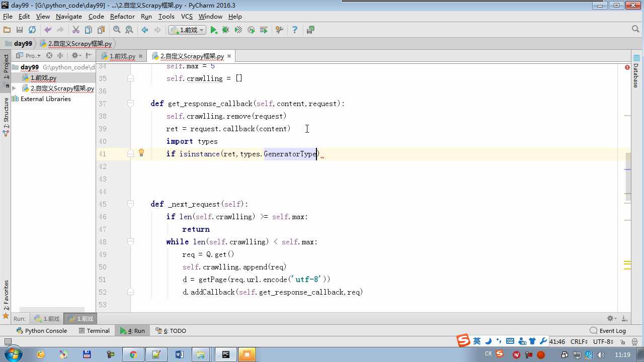
Task: Open the Project panel gear settings
Action: click(76, 56)
